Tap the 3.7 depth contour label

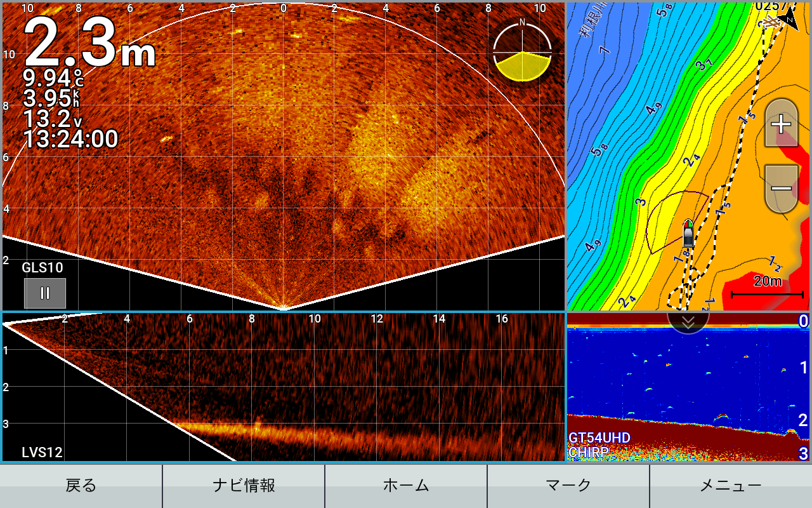(704, 63)
